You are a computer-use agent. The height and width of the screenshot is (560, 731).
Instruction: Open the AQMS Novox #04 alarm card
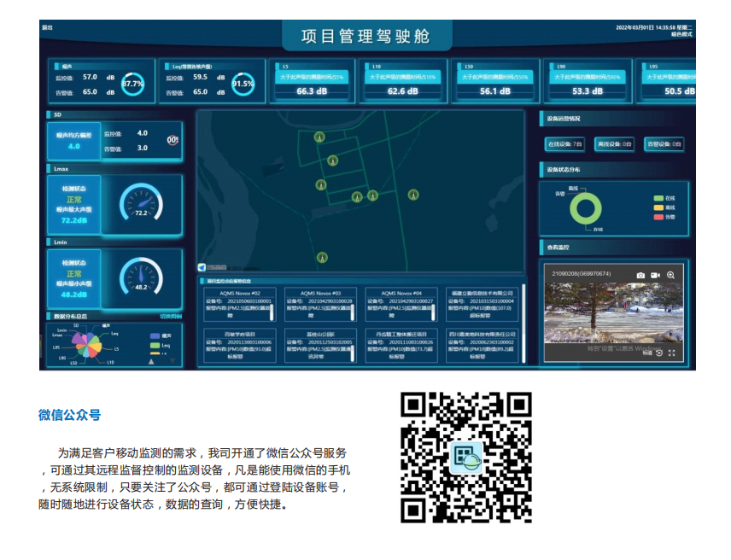[x=401, y=305]
